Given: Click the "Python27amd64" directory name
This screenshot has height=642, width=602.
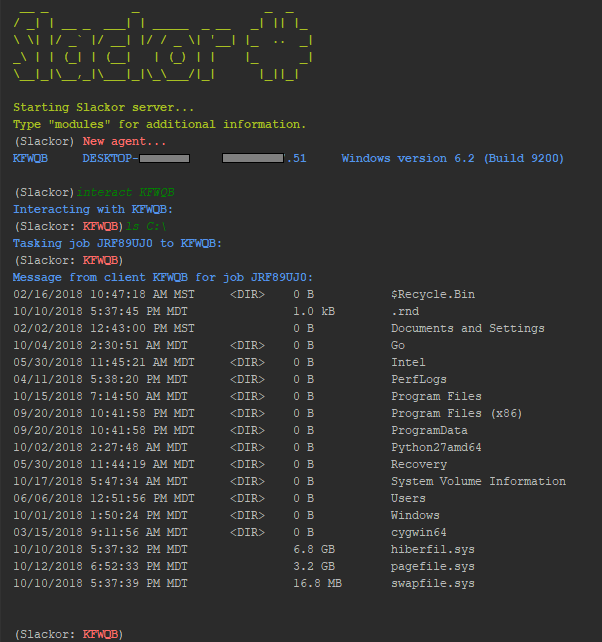Looking at the screenshot, I should pos(436,448).
